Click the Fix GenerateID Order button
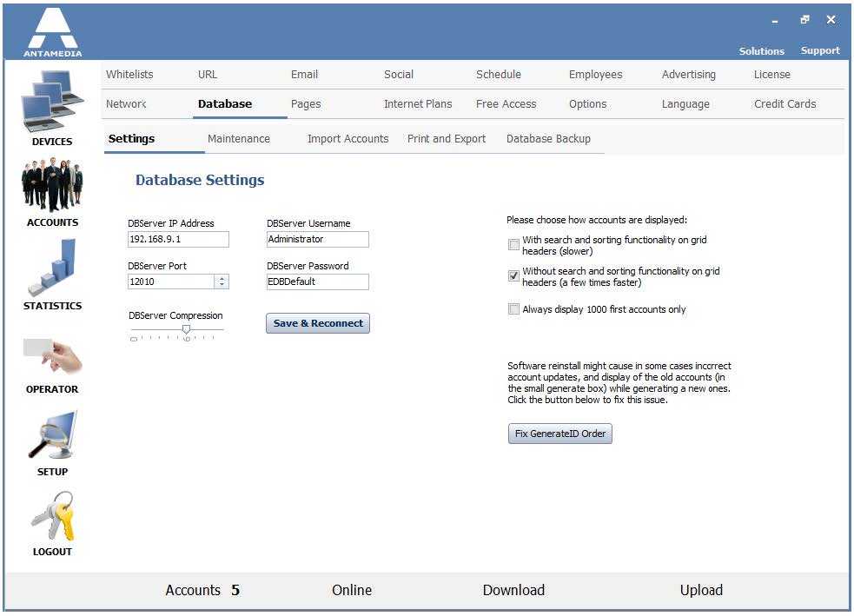 coord(559,434)
